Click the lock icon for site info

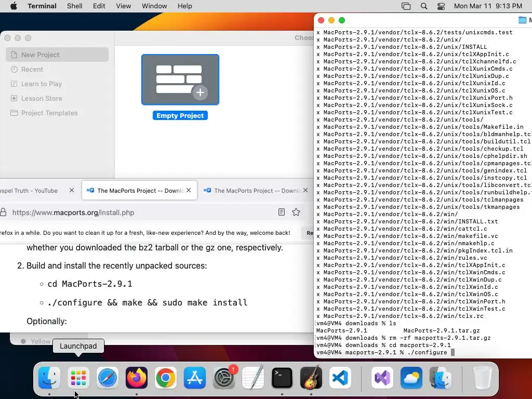tap(4, 212)
